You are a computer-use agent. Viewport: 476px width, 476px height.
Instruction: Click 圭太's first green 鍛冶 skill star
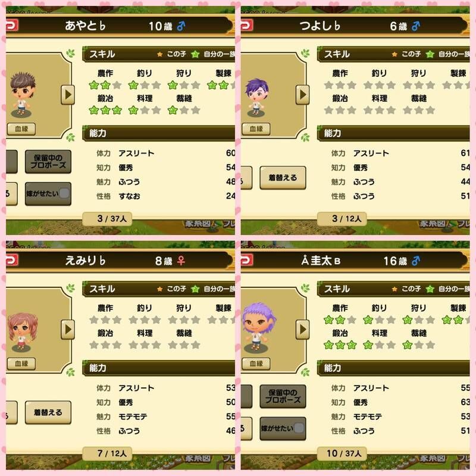point(329,345)
